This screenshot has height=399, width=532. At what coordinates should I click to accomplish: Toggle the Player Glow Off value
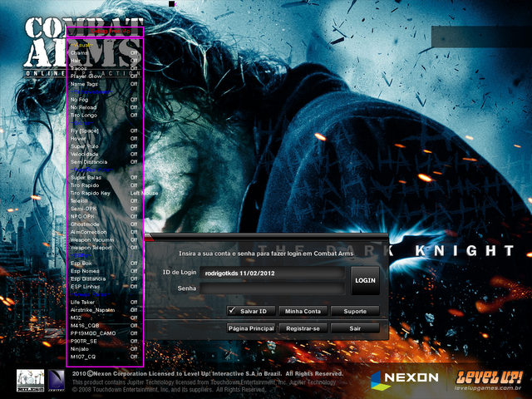coord(134,76)
